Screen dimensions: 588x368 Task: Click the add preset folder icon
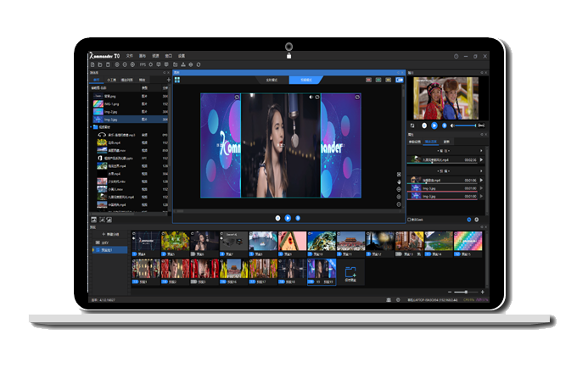click(351, 272)
